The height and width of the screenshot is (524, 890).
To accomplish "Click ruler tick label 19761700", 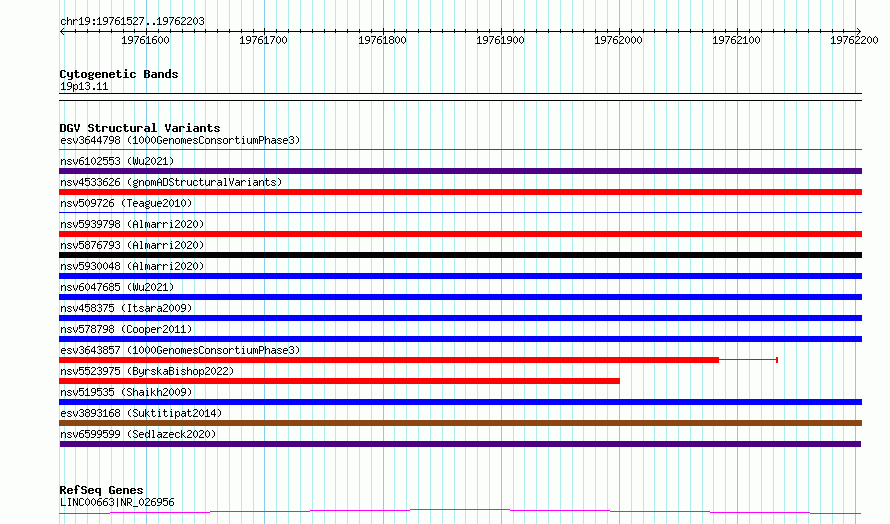I will point(263,40).
